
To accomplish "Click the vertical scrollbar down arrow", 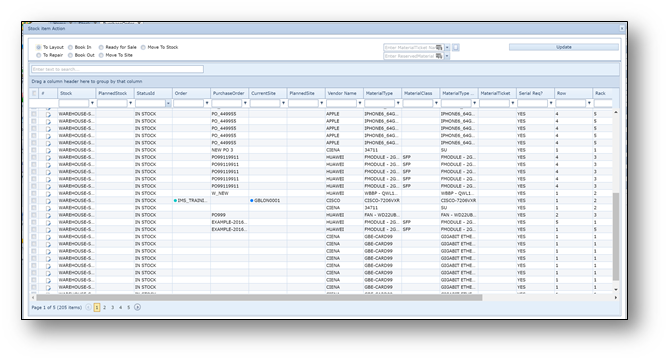I will coord(616,289).
